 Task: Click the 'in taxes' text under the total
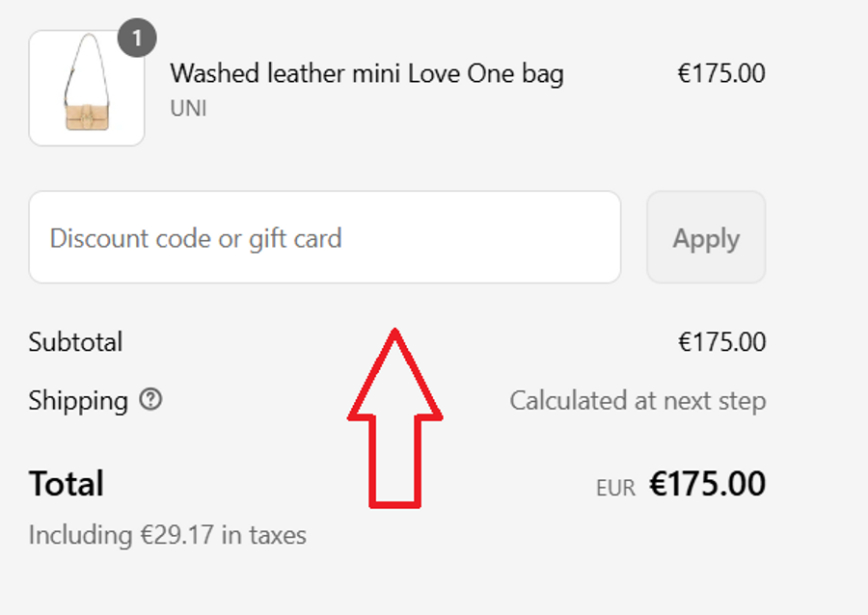(x=263, y=535)
